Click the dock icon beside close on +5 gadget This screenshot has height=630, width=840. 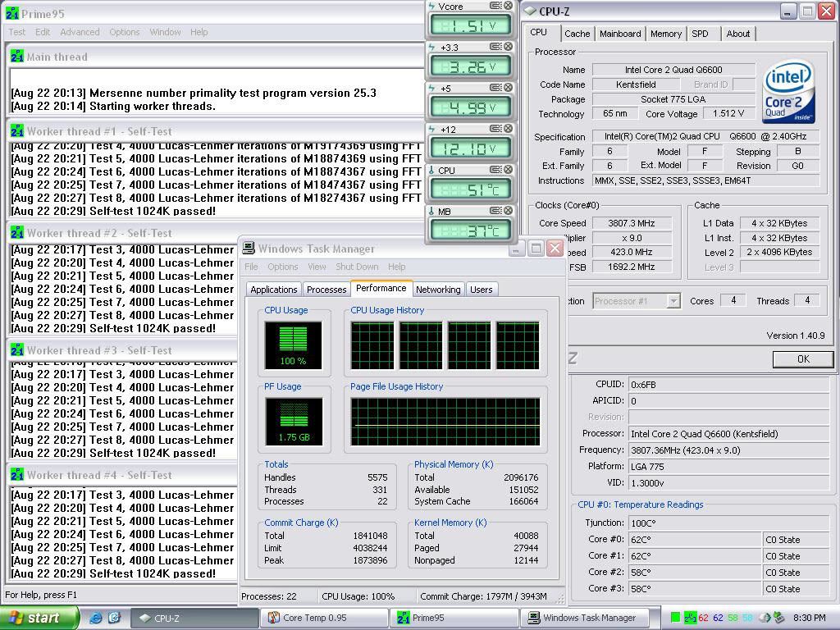click(x=495, y=87)
